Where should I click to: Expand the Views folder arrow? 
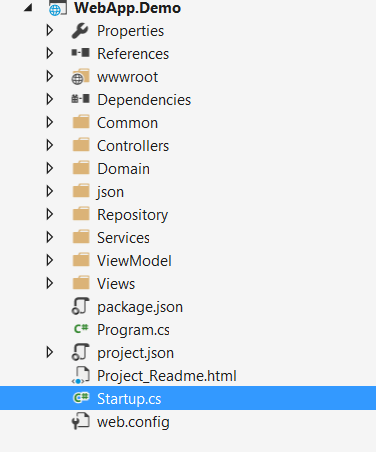(x=50, y=283)
